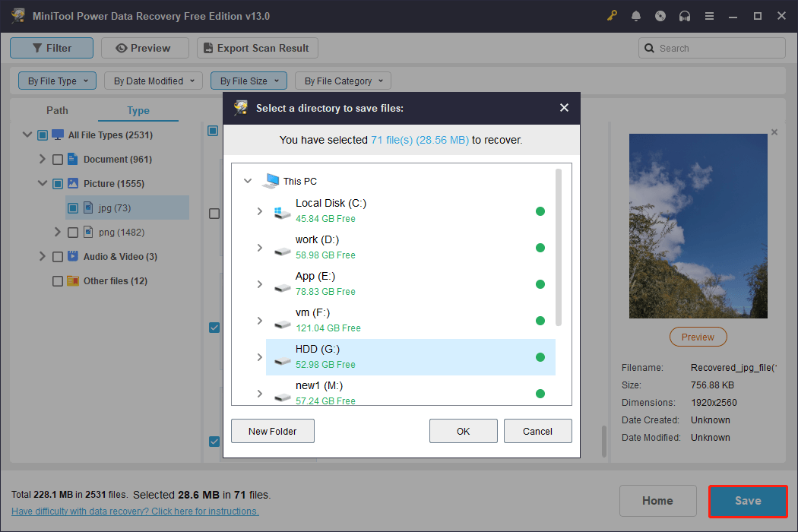
Task: Check the Other files (12) checkbox
Action: [x=58, y=281]
